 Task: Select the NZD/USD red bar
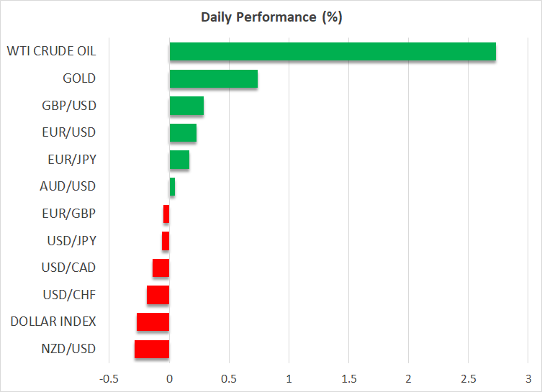(x=151, y=349)
